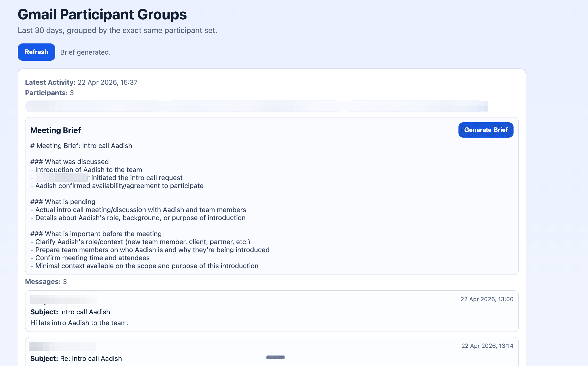Screen dimensions: 588x366
Task: Click the 'Confirm meeting time and attendees' line
Action: tap(90, 258)
